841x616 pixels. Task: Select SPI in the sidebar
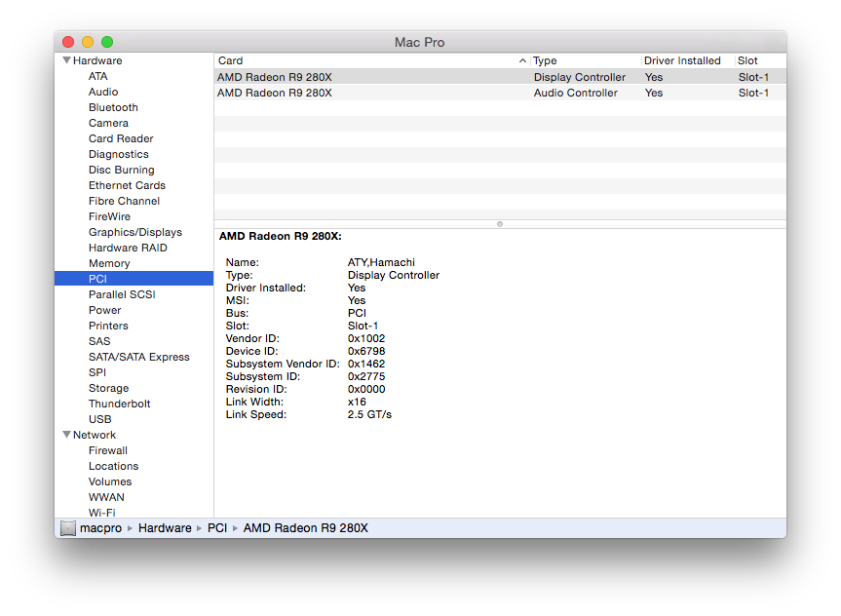[97, 372]
